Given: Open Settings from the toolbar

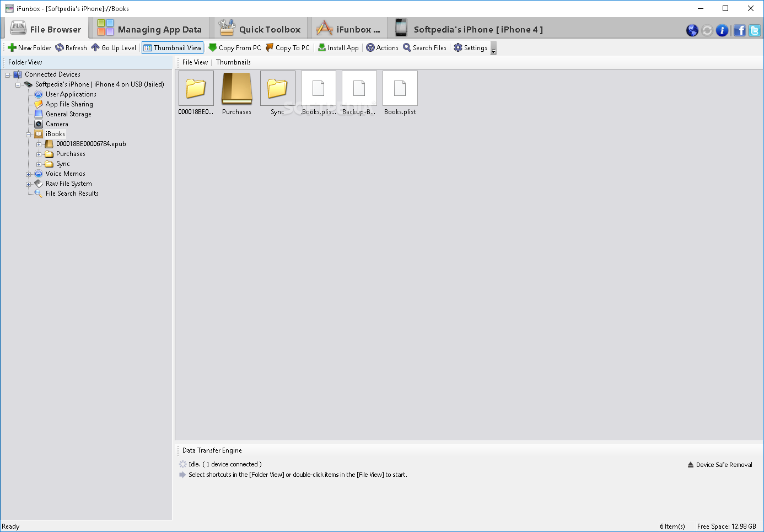Looking at the screenshot, I should coord(470,48).
